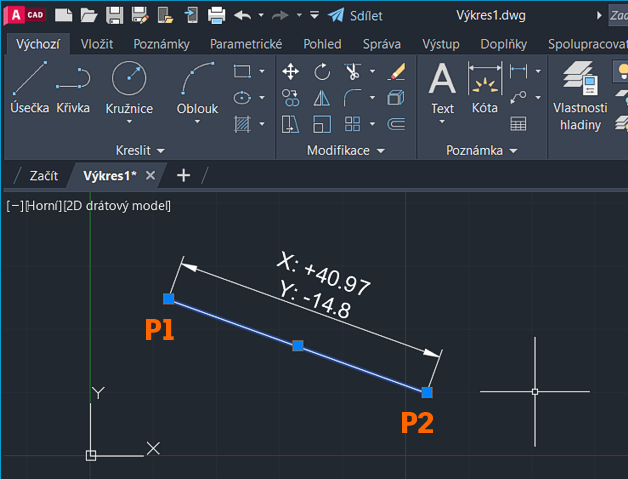
Task: Select the Text annotation tool
Action: [442, 87]
